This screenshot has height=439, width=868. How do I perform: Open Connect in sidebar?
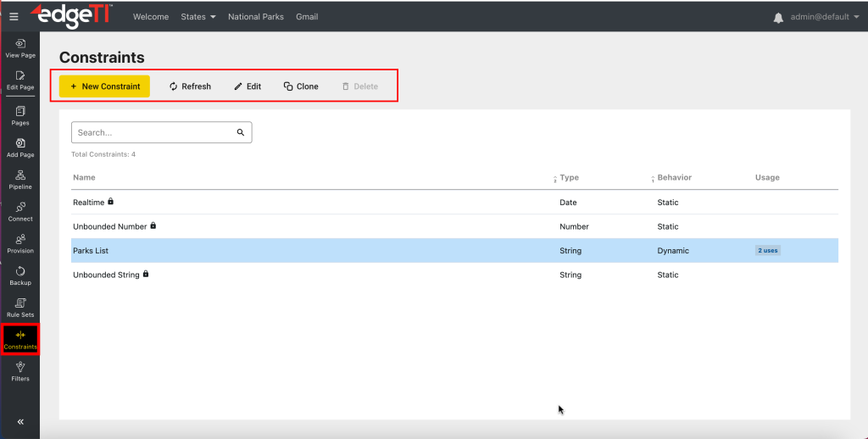coord(20,212)
